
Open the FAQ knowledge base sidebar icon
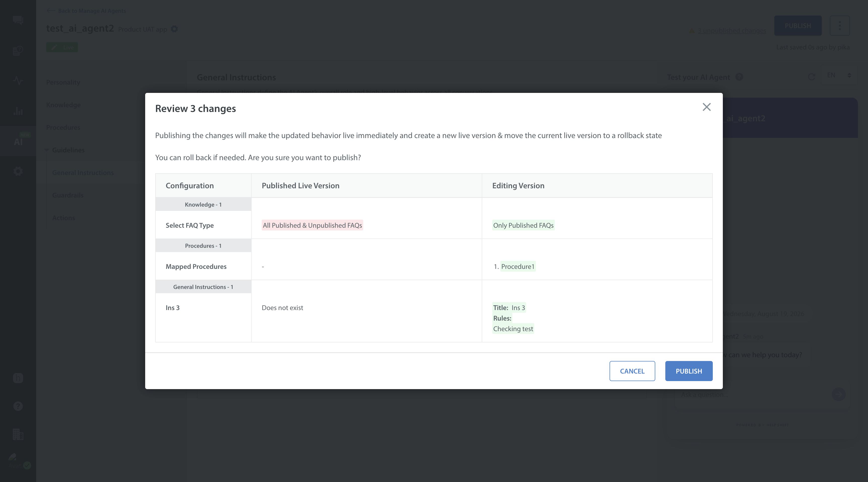18,50
